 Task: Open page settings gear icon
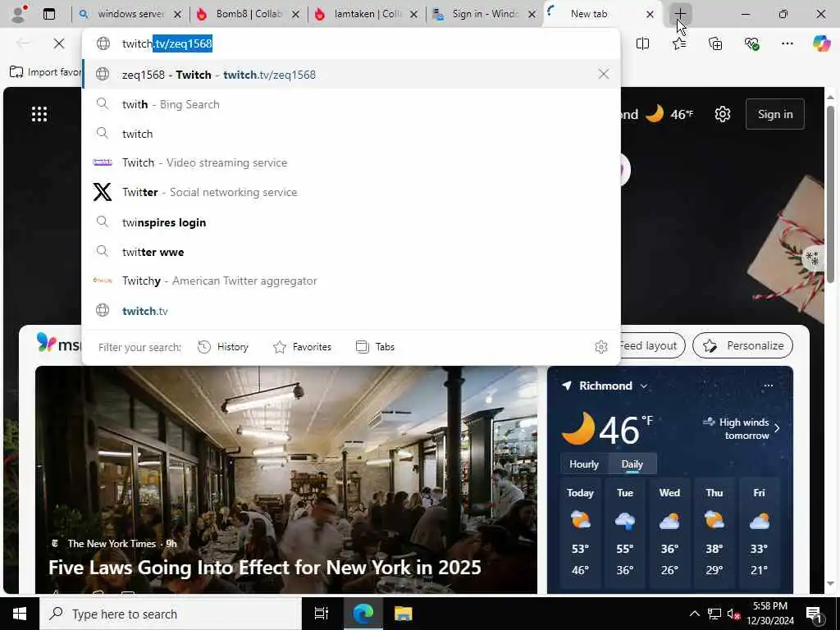coord(722,114)
